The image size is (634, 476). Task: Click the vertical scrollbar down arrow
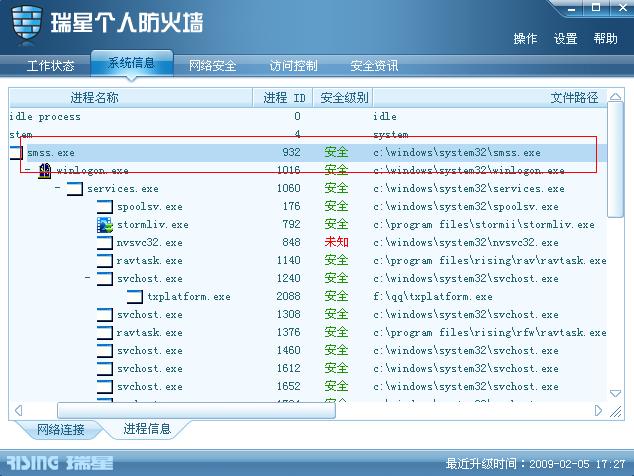pyautogui.click(x=615, y=393)
